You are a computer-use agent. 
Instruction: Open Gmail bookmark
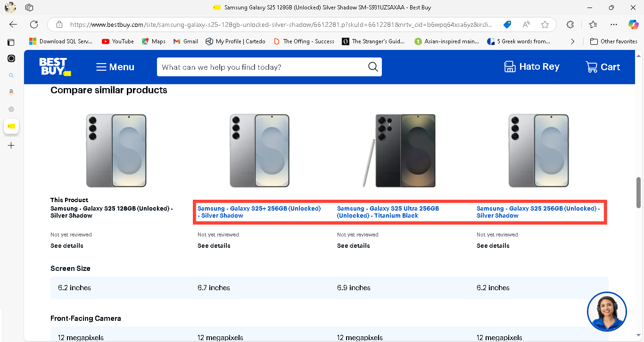point(186,41)
